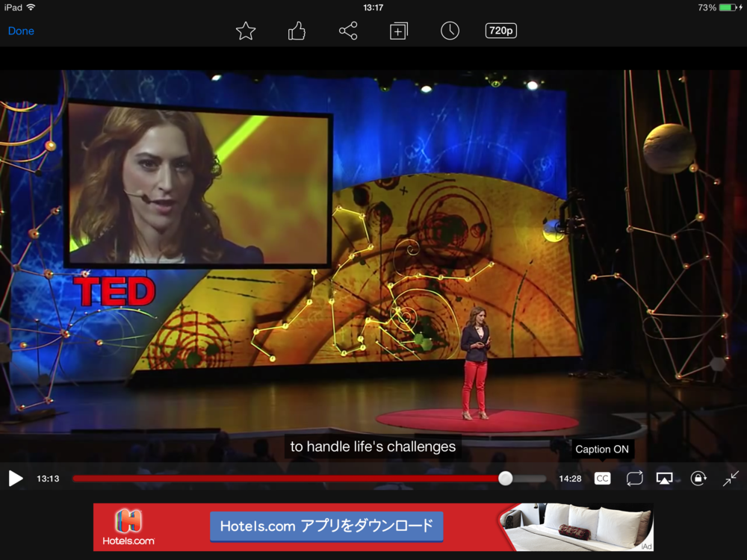Seek the red video progress bar

309,479
